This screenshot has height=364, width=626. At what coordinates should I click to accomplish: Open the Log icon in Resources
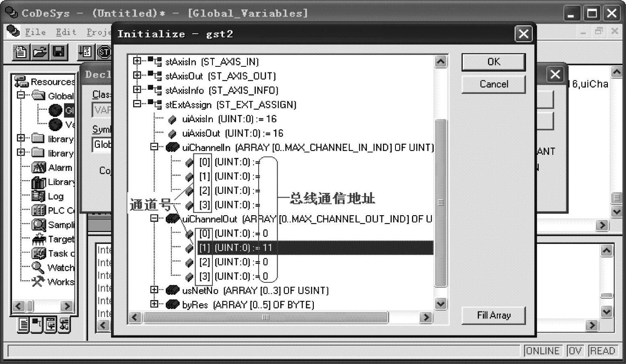(39, 196)
